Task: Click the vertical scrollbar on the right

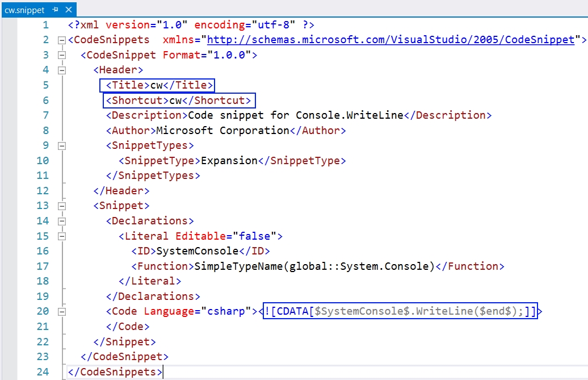Action: tap(585, 170)
